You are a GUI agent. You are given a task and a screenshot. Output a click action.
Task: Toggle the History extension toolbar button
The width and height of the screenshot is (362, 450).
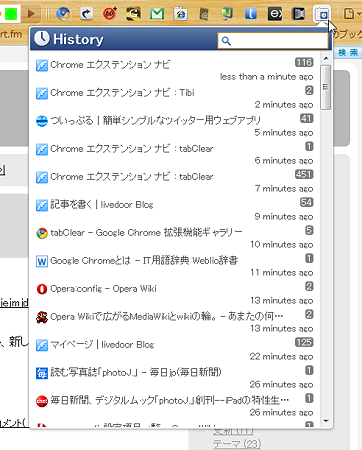[322, 14]
